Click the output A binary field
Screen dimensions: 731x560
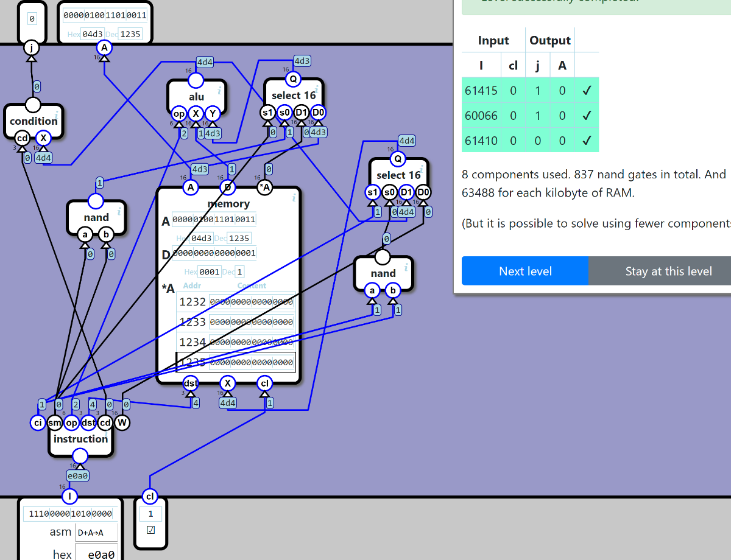coord(104,15)
